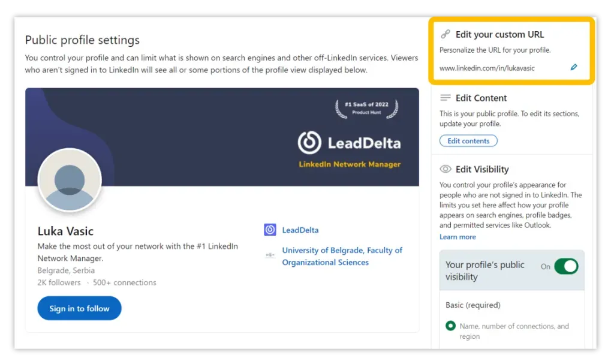Click the 2K followers text
Image resolution: width=614 pixels, height=364 pixels.
pyautogui.click(x=59, y=282)
